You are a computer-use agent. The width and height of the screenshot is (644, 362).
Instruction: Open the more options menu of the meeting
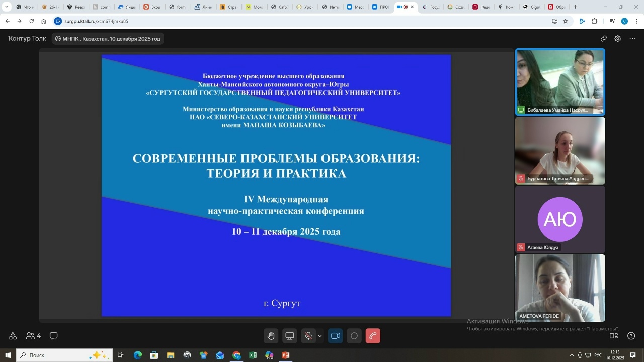pyautogui.click(x=632, y=39)
